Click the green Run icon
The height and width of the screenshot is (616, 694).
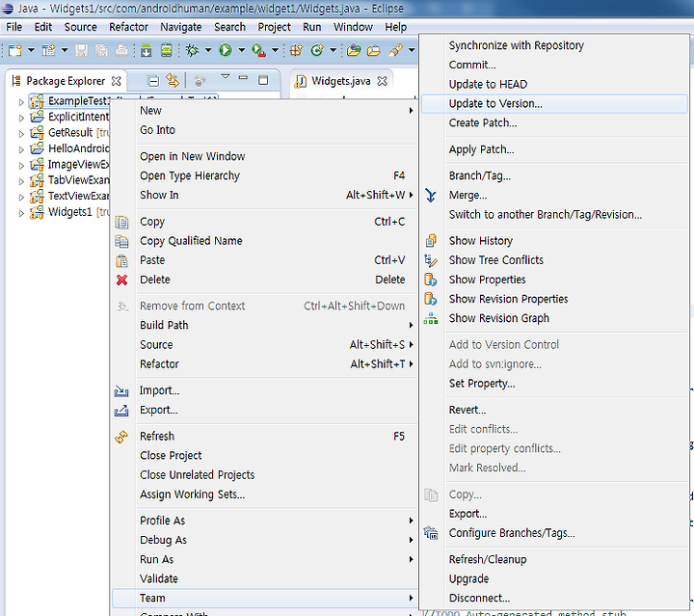click(x=226, y=50)
